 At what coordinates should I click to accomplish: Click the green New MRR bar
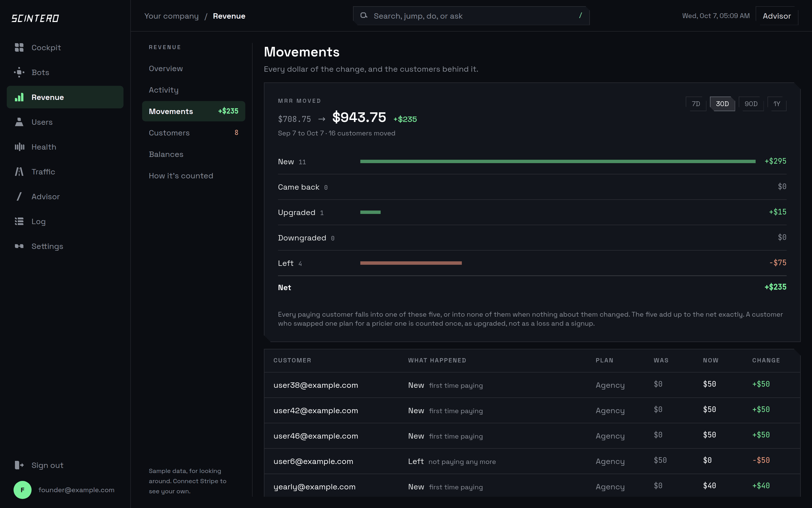point(558,161)
